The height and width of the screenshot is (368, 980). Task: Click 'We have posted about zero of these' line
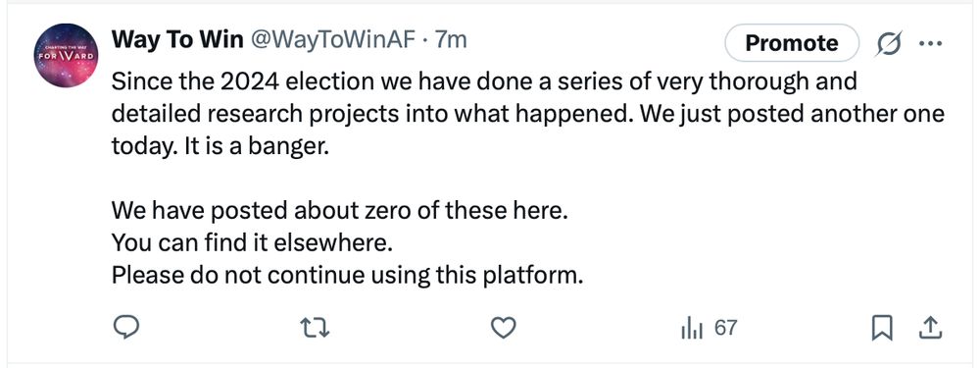click(x=339, y=211)
